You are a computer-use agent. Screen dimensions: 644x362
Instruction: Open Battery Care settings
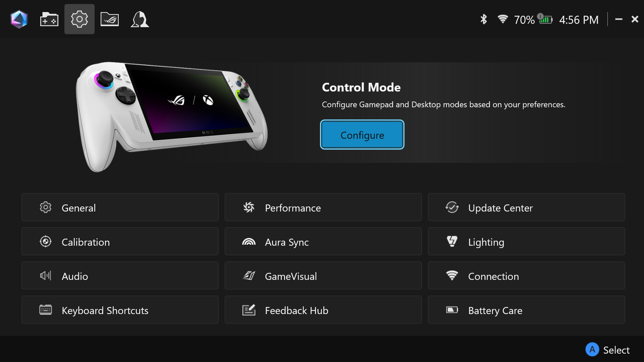click(x=526, y=310)
